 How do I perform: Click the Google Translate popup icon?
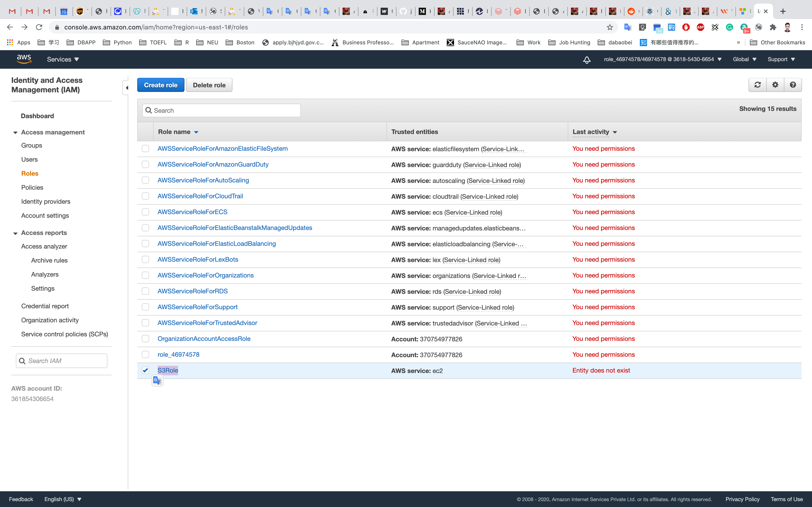pyautogui.click(x=157, y=380)
